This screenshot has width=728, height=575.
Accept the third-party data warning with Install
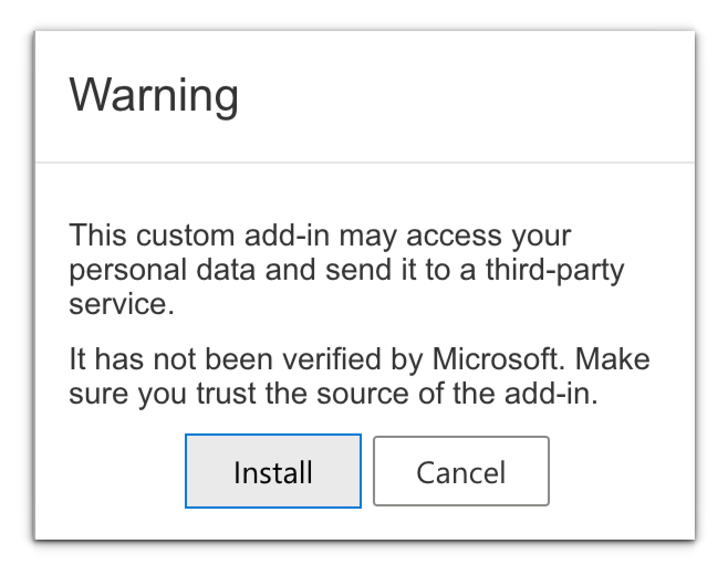pos(273,472)
